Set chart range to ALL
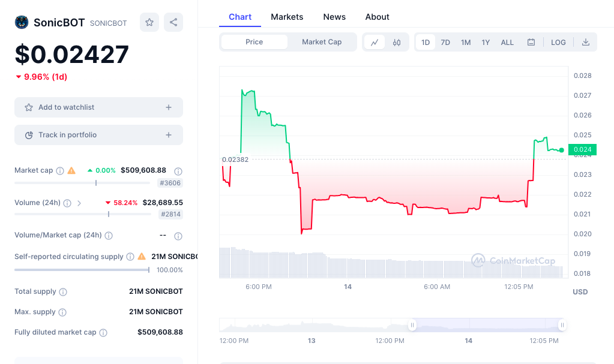 click(x=507, y=42)
